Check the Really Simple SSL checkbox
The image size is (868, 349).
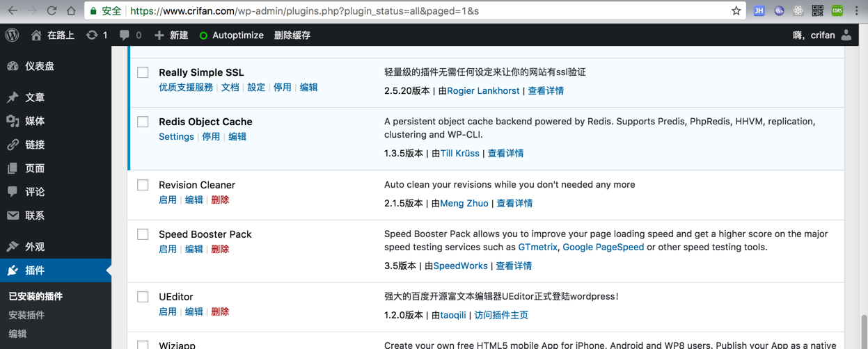point(143,72)
